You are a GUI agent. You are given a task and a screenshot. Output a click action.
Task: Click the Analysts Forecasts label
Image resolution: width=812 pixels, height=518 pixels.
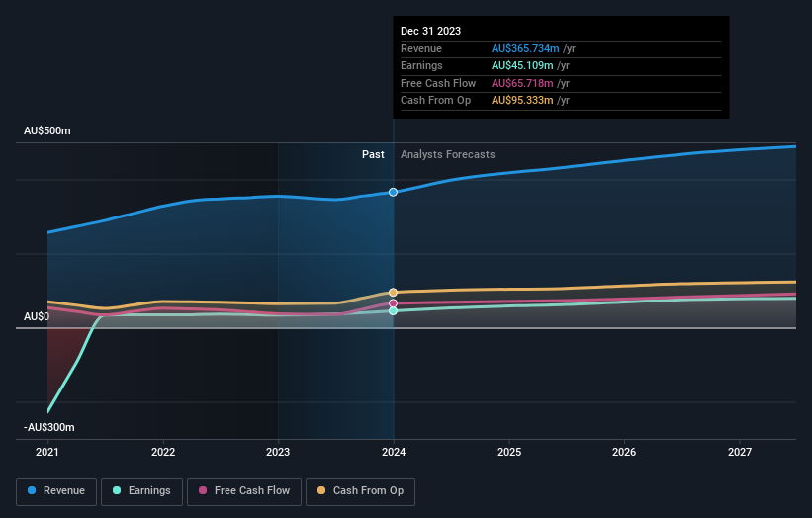pyautogui.click(x=447, y=154)
